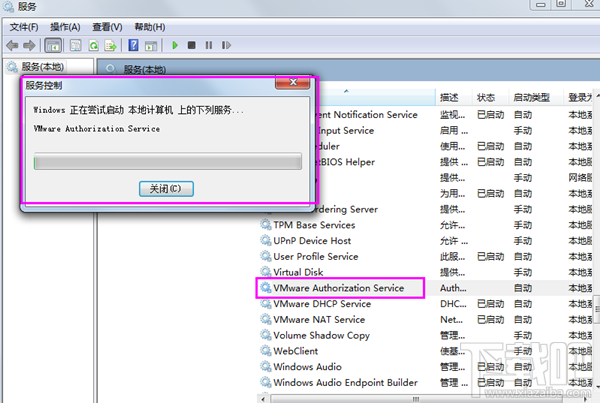Open the 操作(A) menu

click(x=65, y=27)
